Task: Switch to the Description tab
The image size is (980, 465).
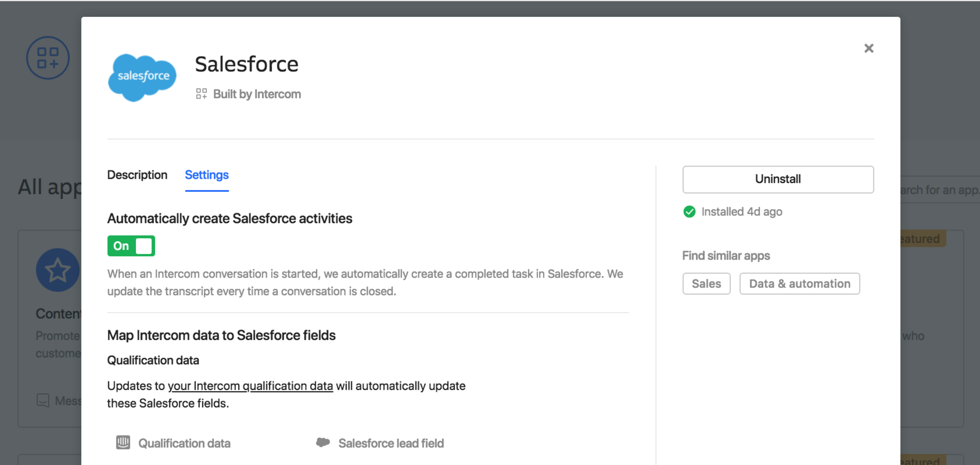Action: tap(138, 175)
